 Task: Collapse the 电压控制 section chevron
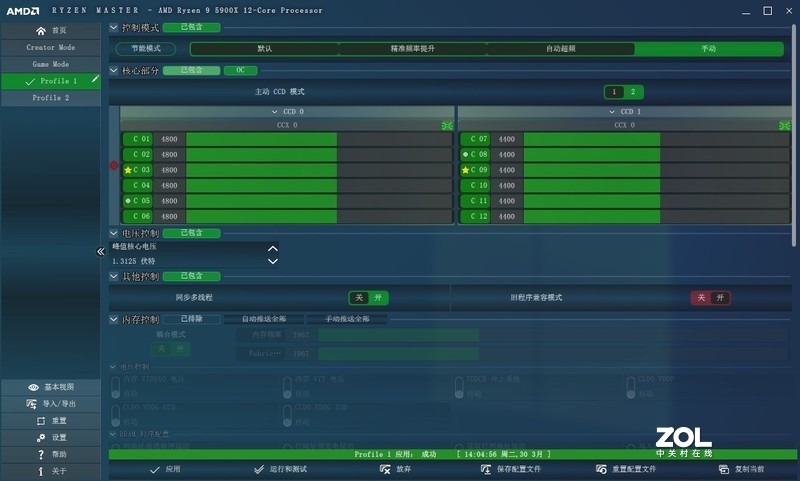point(114,233)
